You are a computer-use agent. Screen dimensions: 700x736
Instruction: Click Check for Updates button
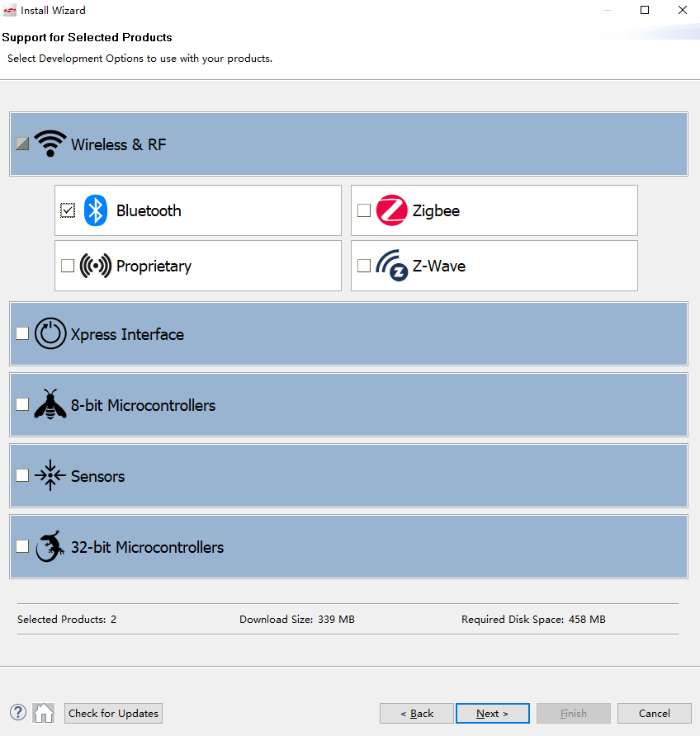pyautogui.click(x=113, y=713)
